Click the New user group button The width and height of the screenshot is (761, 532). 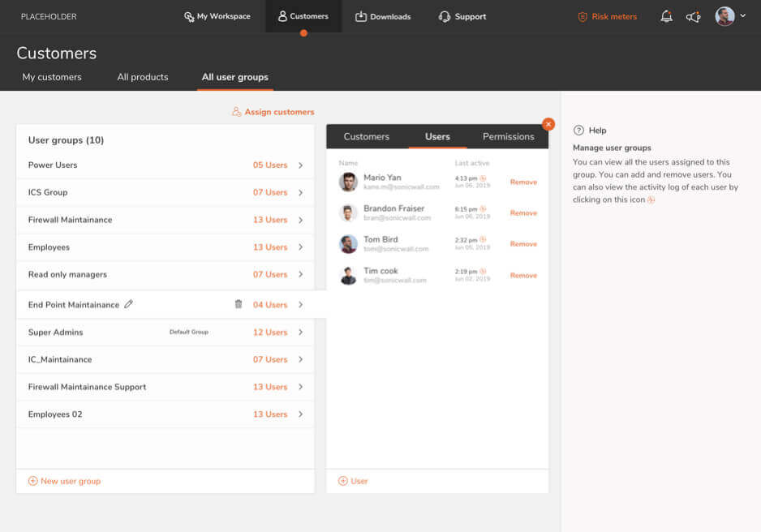coord(64,481)
